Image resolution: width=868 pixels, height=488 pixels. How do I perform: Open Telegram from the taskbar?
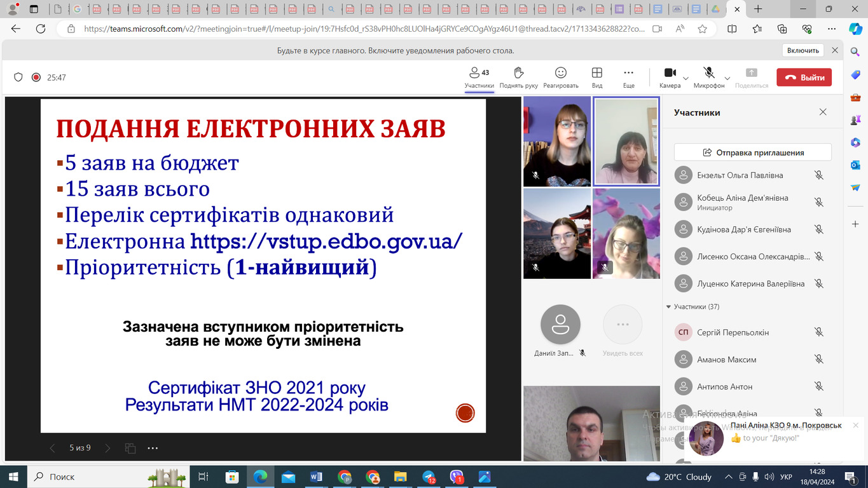tap(429, 477)
